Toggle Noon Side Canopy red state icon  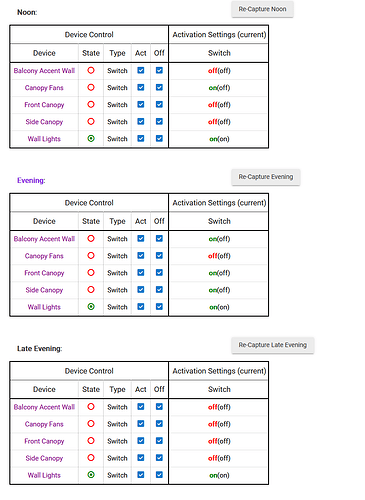tap(91, 121)
